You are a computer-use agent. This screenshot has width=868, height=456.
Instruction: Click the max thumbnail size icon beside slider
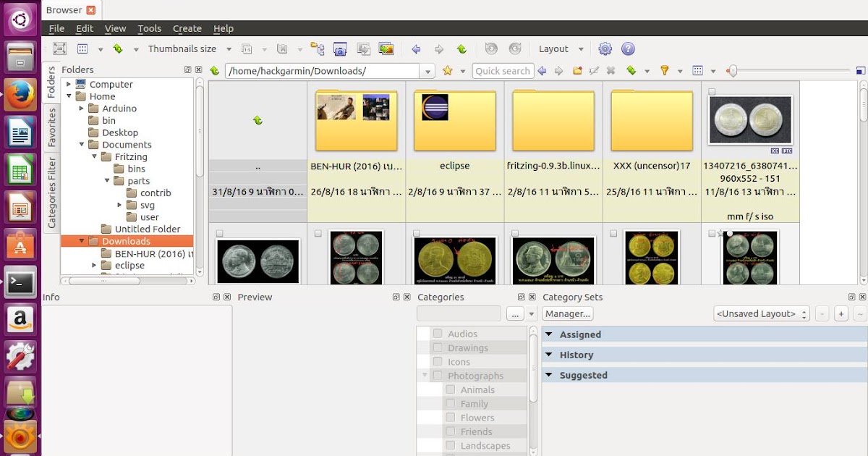[x=860, y=71]
